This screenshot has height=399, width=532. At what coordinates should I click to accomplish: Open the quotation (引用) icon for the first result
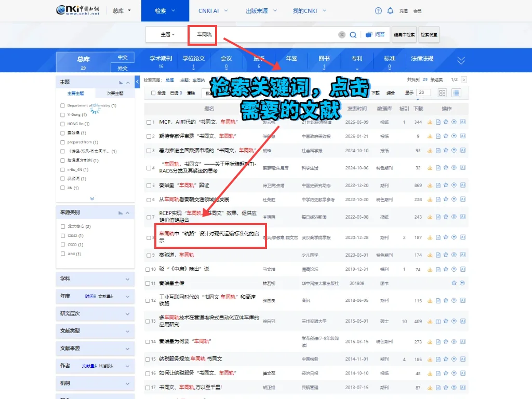[454, 122]
